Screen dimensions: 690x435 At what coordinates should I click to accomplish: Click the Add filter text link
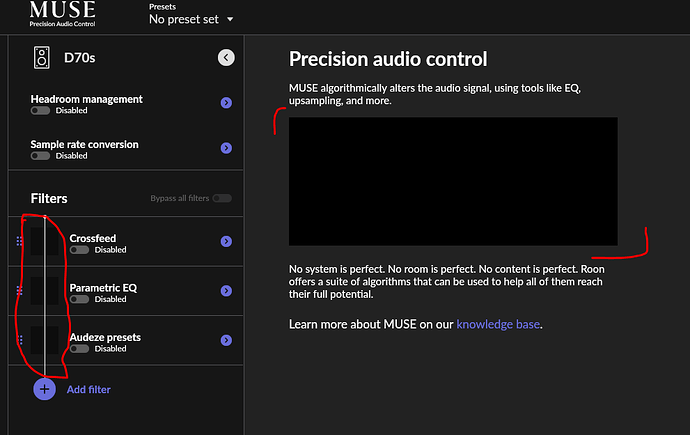click(88, 390)
